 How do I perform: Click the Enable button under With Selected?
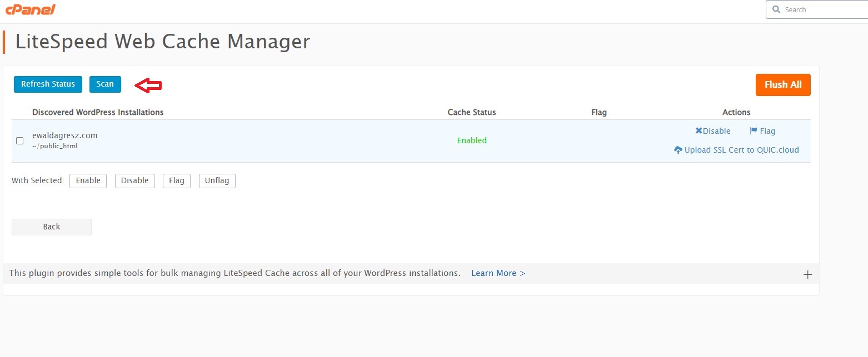click(x=88, y=181)
